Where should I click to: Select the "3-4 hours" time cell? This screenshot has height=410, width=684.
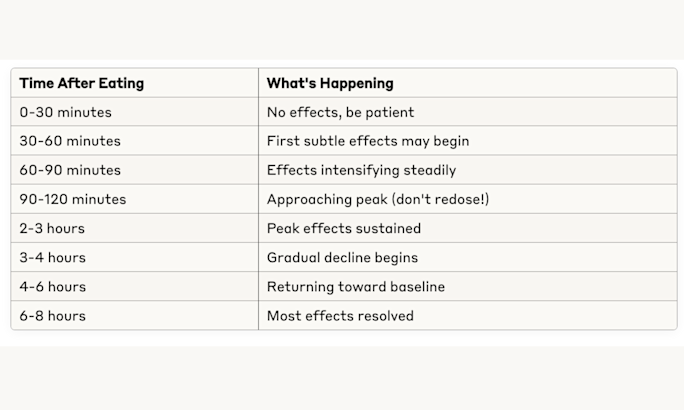coord(52,257)
